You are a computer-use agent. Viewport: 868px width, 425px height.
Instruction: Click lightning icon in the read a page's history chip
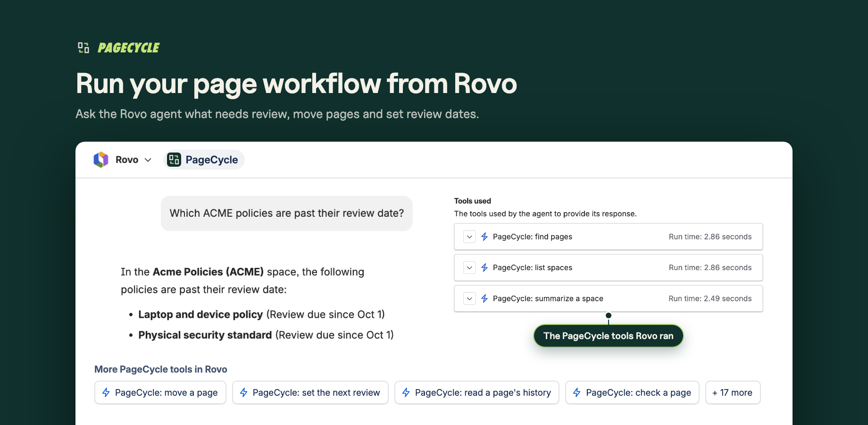tap(406, 392)
